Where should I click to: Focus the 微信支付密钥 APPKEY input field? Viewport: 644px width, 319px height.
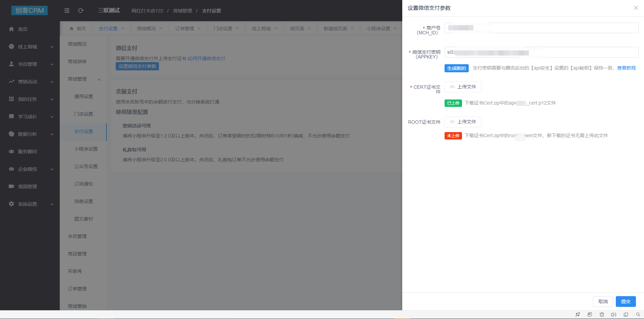(541, 52)
